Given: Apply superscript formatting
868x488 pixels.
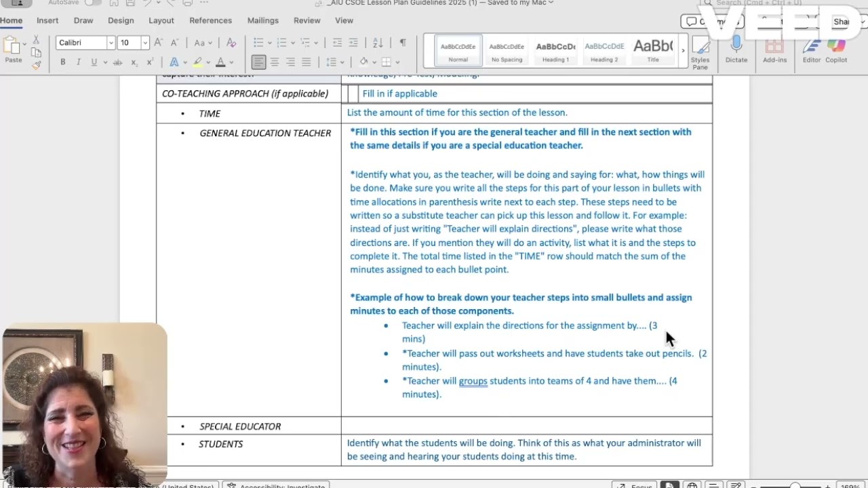Looking at the screenshot, I should coord(149,62).
